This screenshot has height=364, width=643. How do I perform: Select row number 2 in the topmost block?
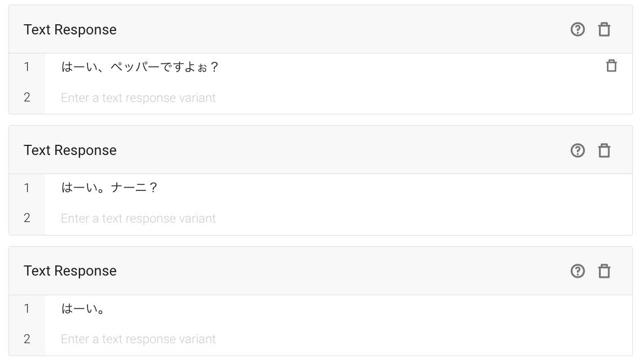(27, 97)
